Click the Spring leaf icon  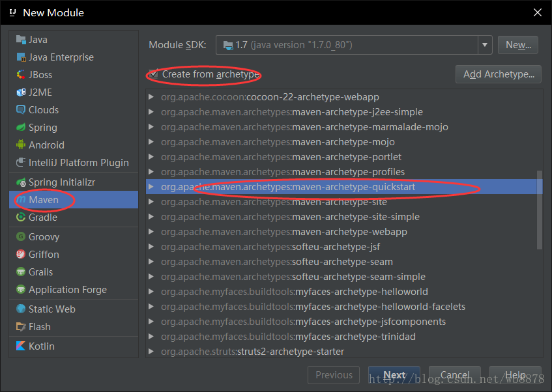[21, 127]
